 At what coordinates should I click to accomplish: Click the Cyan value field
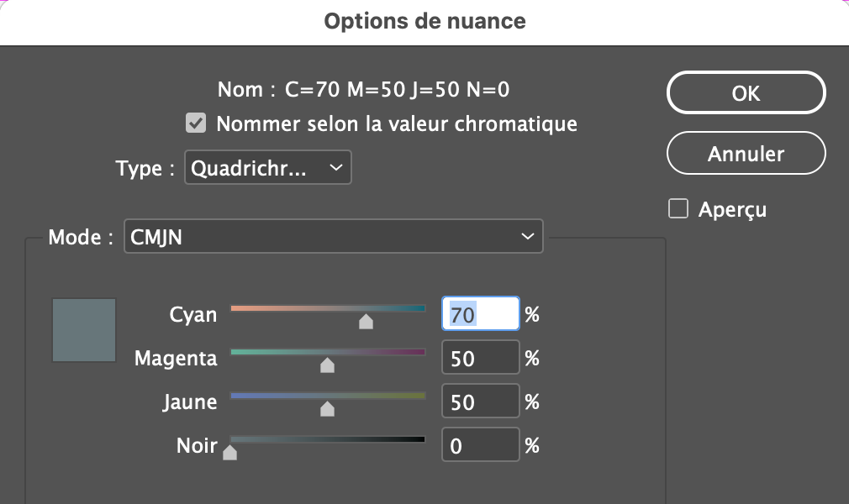click(480, 315)
